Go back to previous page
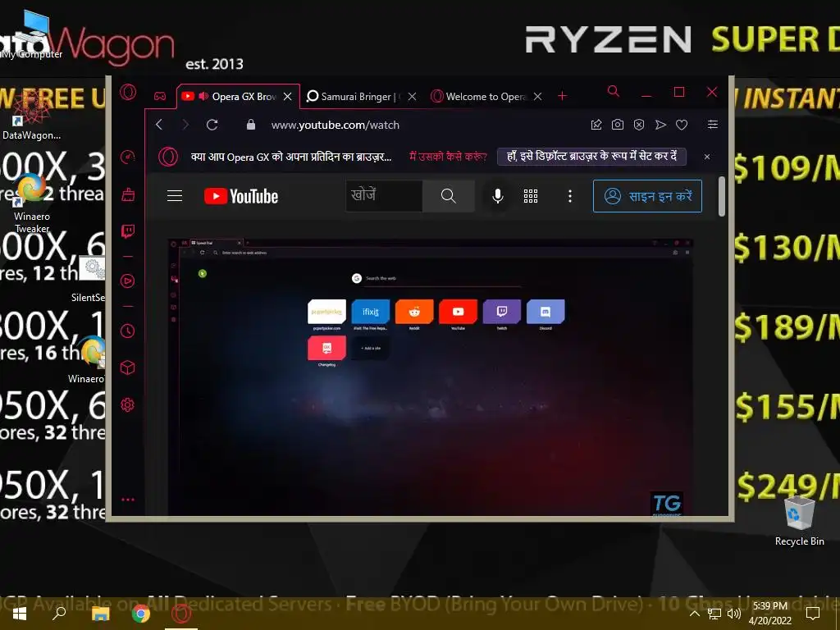840x630 pixels. click(159, 125)
